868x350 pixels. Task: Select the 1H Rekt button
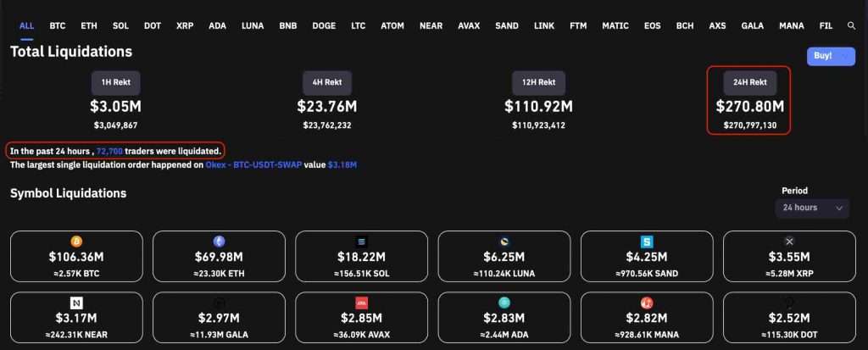[116, 82]
